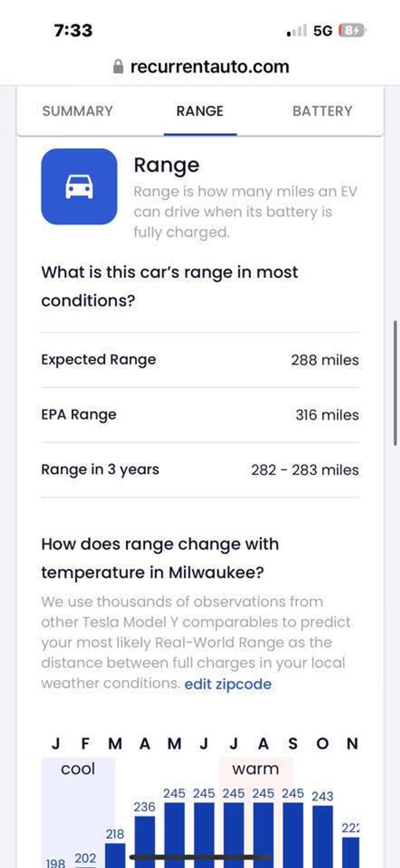
Task: Tap the cool season shaded region label
Action: point(78,768)
